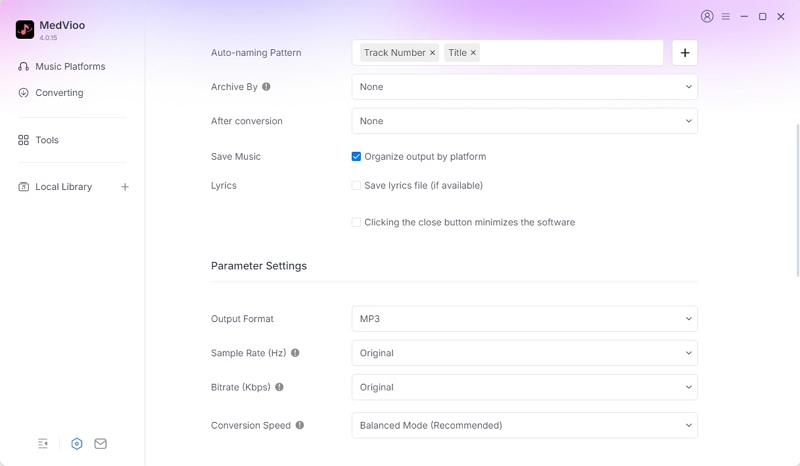Image resolution: width=800 pixels, height=466 pixels.
Task: Click the Save Music label
Action: pyautogui.click(x=236, y=157)
